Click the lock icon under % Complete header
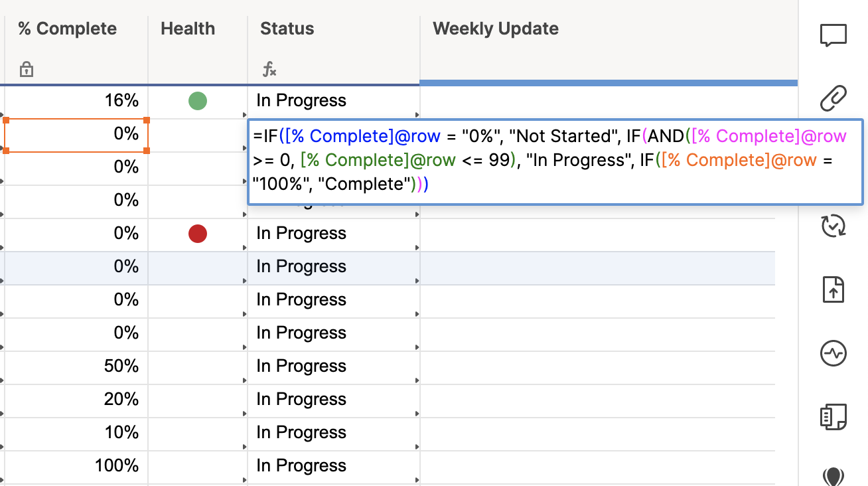 tap(26, 68)
